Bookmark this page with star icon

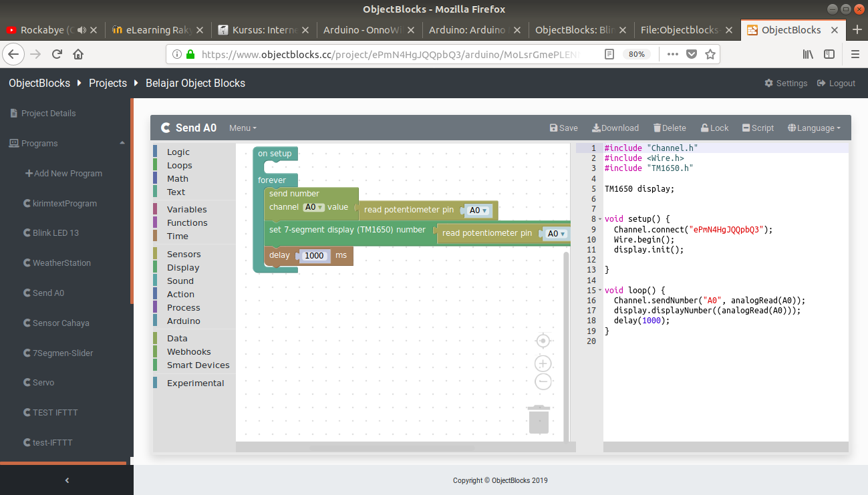(x=710, y=54)
